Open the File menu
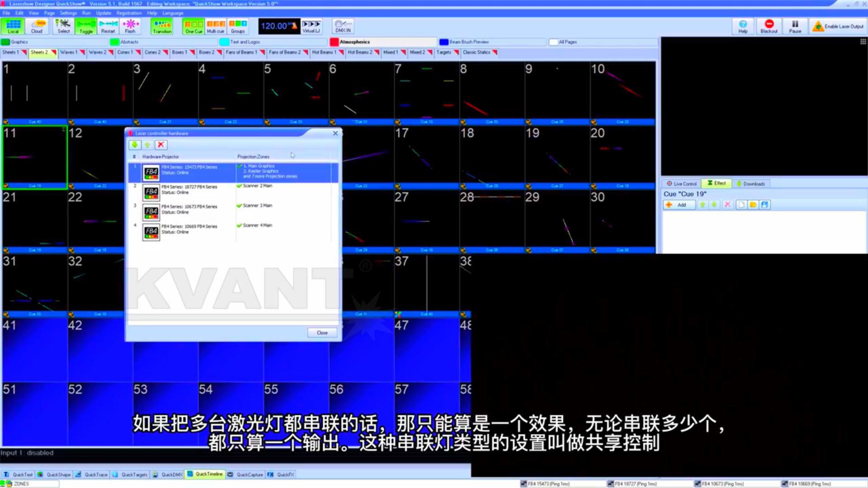868x488 pixels. [x=6, y=13]
